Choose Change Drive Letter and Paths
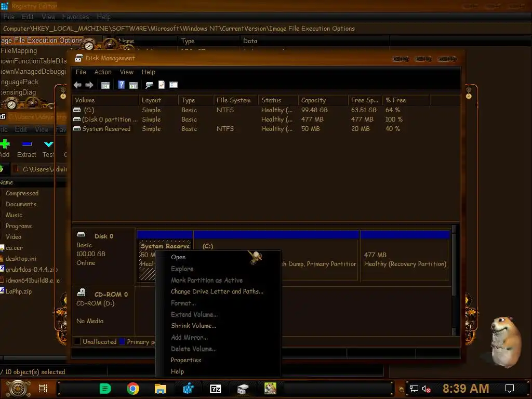The height and width of the screenshot is (399, 532). 218,291
